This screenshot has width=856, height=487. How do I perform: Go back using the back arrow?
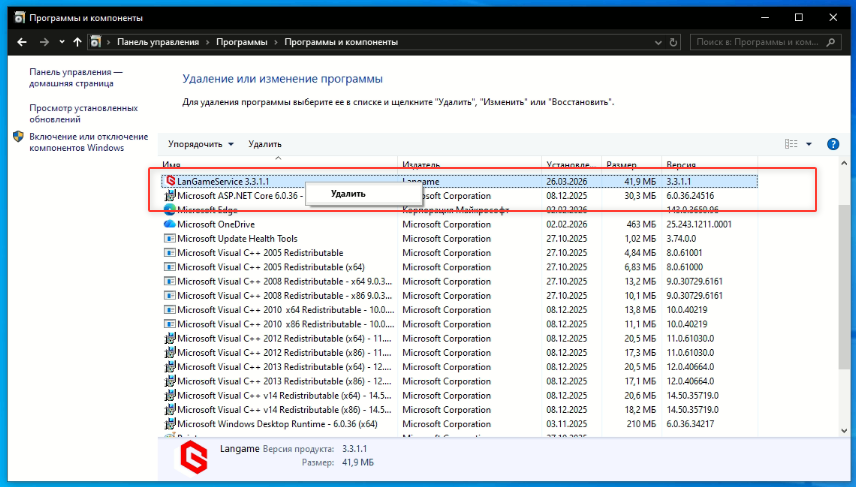click(22, 42)
